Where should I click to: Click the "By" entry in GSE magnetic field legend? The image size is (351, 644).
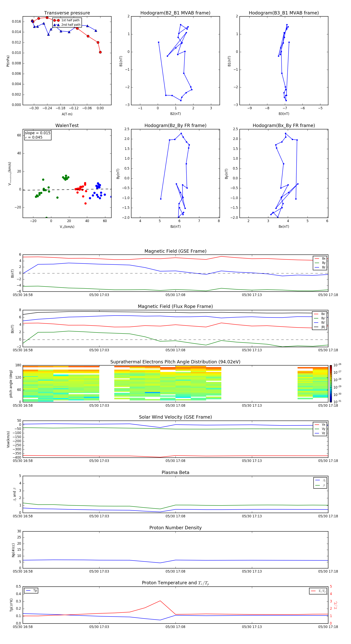click(x=320, y=263)
